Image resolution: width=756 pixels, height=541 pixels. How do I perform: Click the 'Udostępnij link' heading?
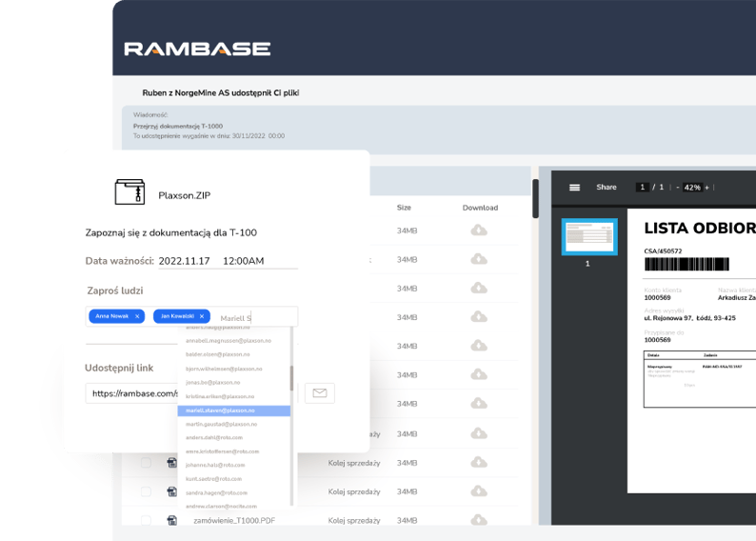point(119,368)
